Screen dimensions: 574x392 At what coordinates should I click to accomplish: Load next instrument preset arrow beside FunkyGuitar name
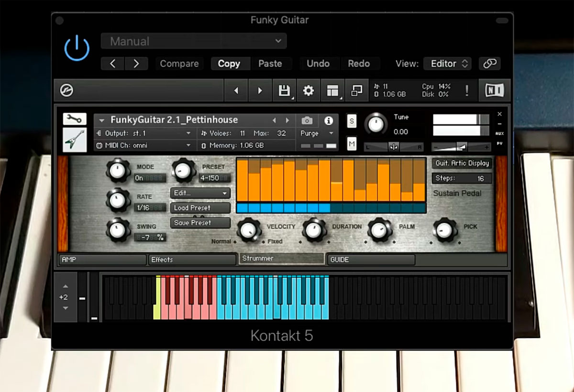point(287,120)
